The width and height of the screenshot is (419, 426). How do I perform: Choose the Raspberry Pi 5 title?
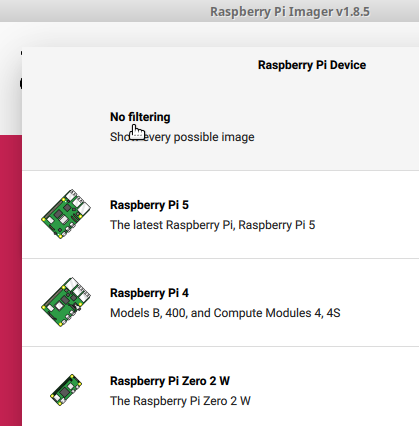[149, 205]
